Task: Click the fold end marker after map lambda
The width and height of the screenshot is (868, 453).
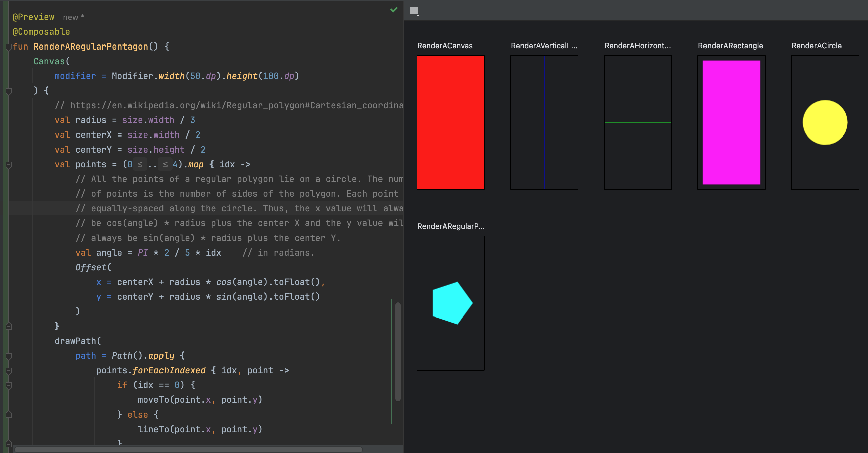Action: click(9, 326)
